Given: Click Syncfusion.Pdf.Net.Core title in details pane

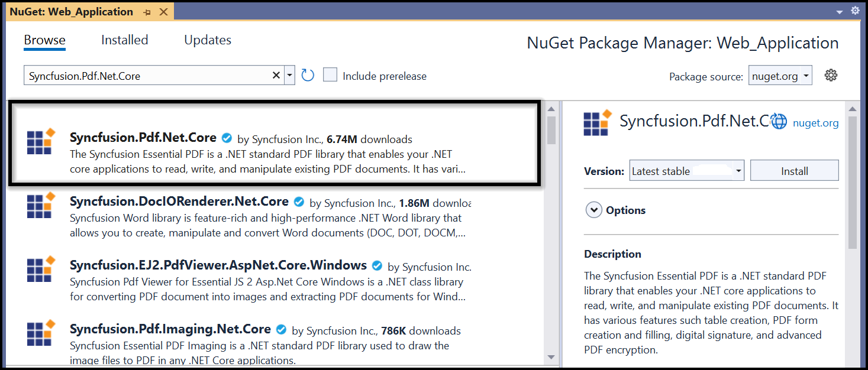Looking at the screenshot, I should click(x=694, y=122).
